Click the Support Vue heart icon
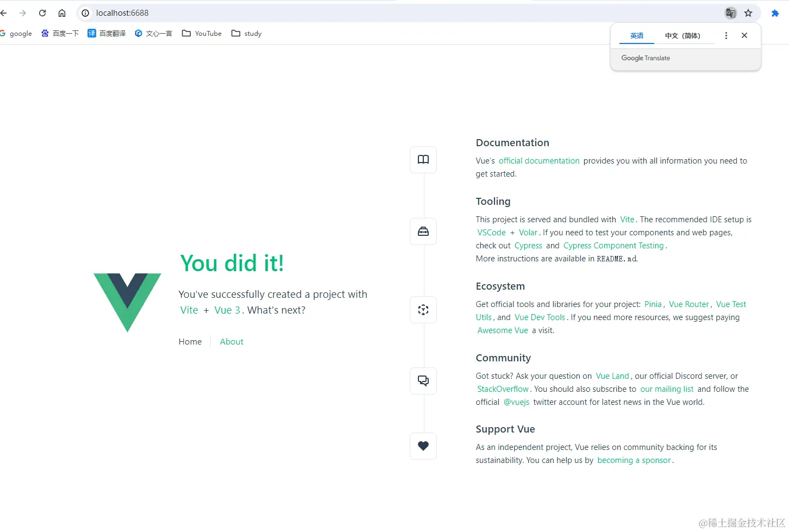The width and height of the screenshot is (789, 532). [x=423, y=446]
